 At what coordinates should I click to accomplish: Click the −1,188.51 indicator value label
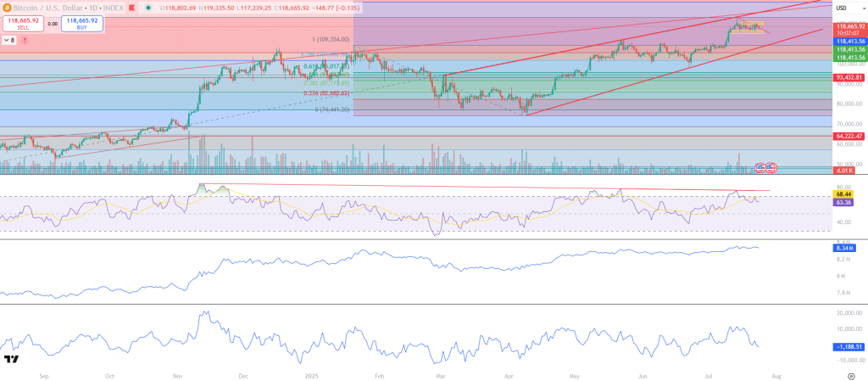[x=848, y=347]
